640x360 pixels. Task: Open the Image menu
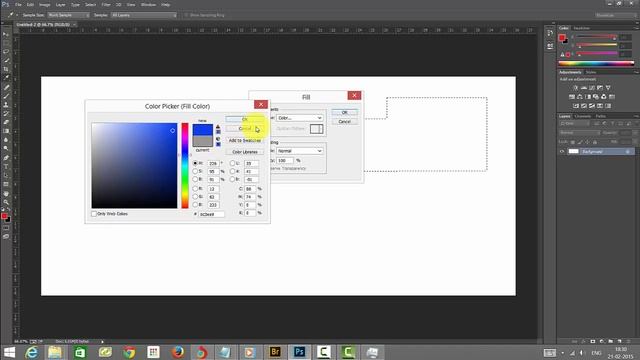pos(44,4)
